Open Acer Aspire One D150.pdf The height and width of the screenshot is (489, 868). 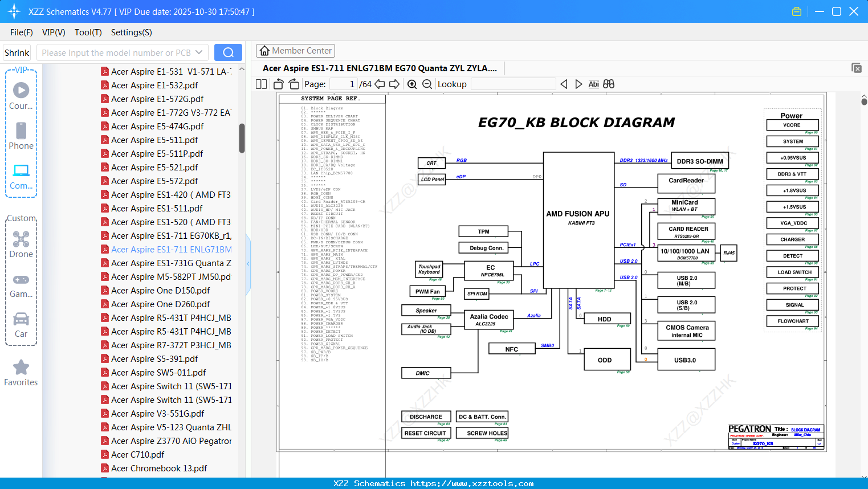160,291
